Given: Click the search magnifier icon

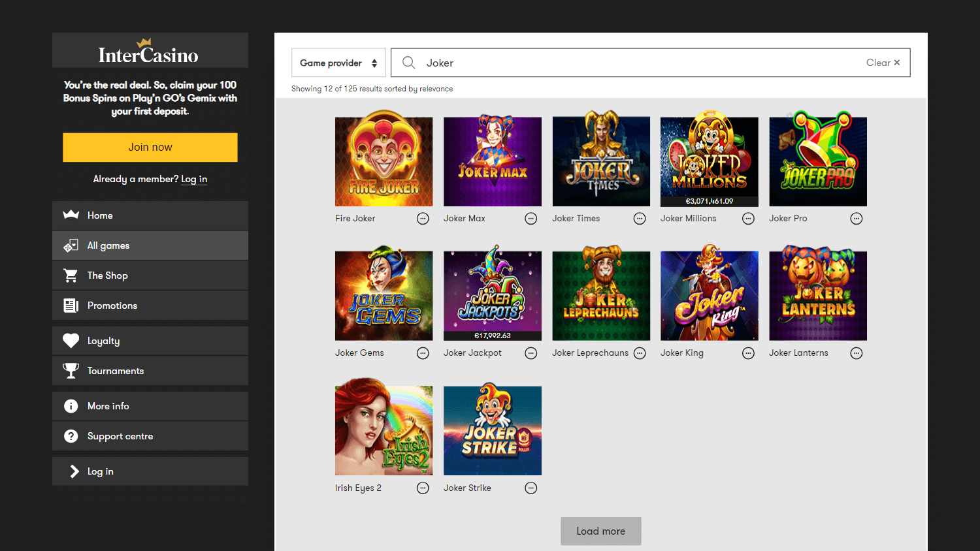Looking at the screenshot, I should click(409, 63).
